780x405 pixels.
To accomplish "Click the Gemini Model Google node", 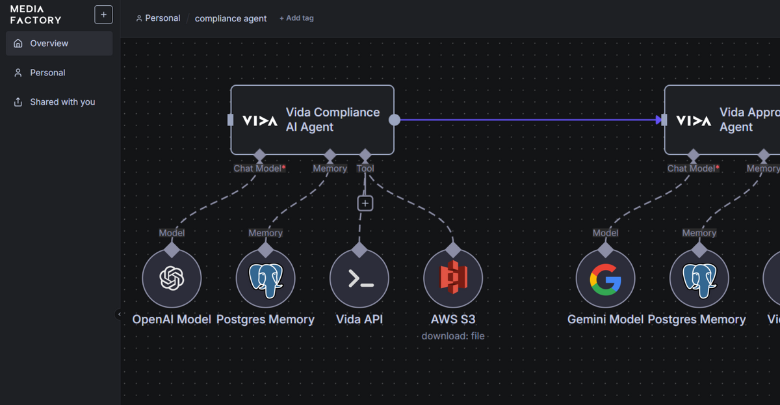I will coord(605,278).
